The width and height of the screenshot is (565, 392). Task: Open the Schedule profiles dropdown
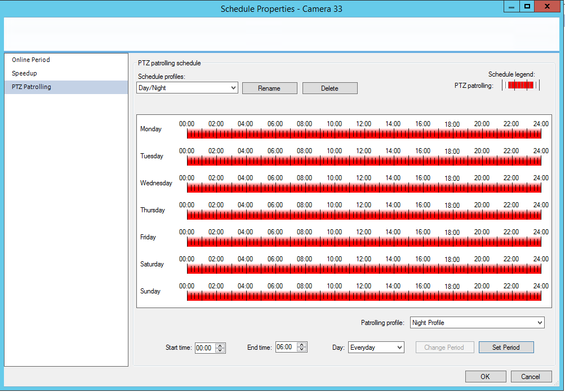coord(186,88)
